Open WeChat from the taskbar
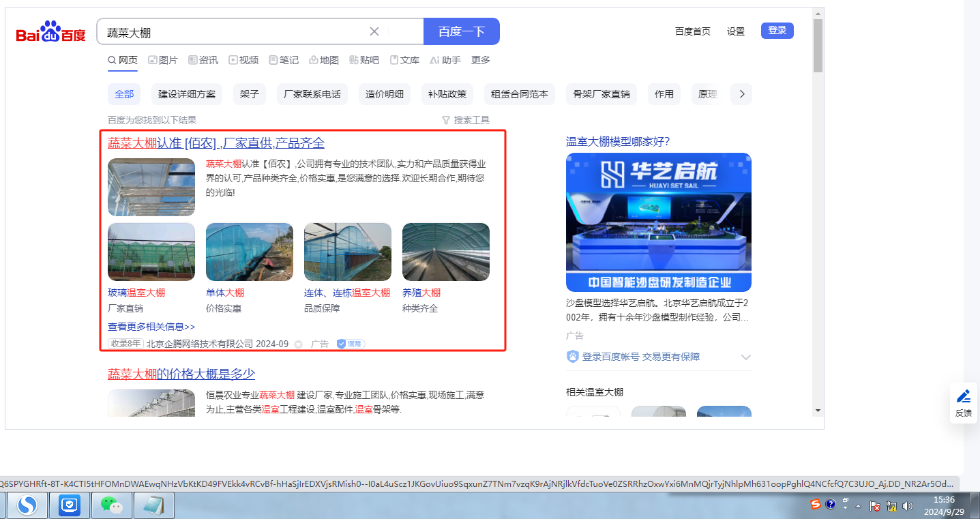The width and height of the screenshot is (980, 519). 112,505
